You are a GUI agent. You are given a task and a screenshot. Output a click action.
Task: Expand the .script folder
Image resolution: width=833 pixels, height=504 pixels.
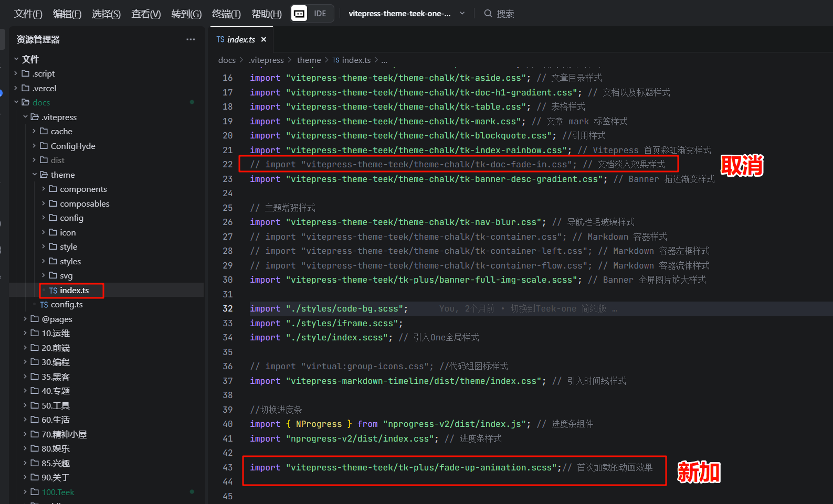coord(16,73)
